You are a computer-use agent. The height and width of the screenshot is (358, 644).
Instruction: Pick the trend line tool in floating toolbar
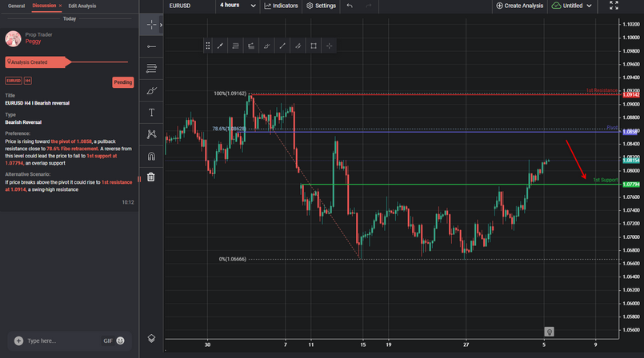pyautogui.click(x=220, y=46)
